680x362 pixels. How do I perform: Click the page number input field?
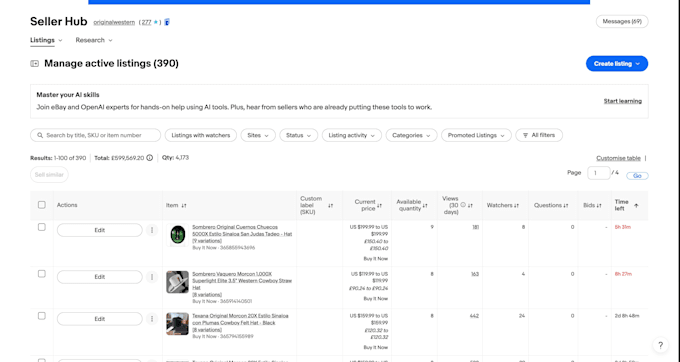598,173
